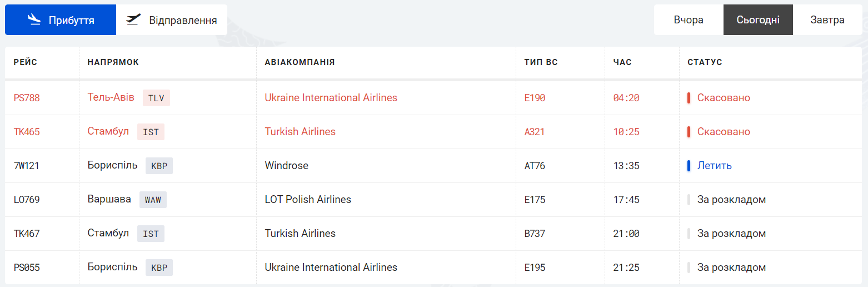Click the СТАТУС column header
Screen dimensions: 868x287
point(705,62)
